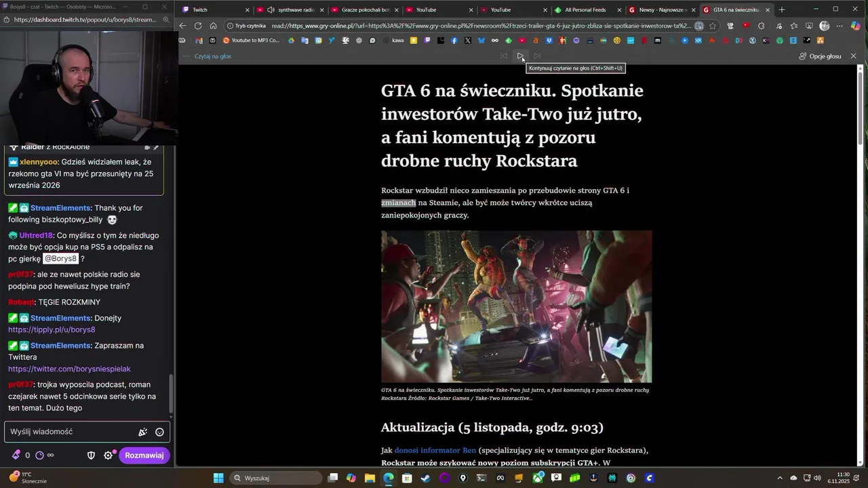
Task: Open Microsoft Edge from taskbar
Action: [388, 478]
